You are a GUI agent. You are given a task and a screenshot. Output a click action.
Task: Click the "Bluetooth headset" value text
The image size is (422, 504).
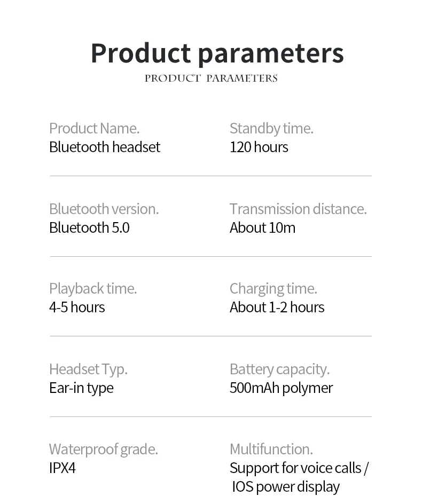(105, 147)
